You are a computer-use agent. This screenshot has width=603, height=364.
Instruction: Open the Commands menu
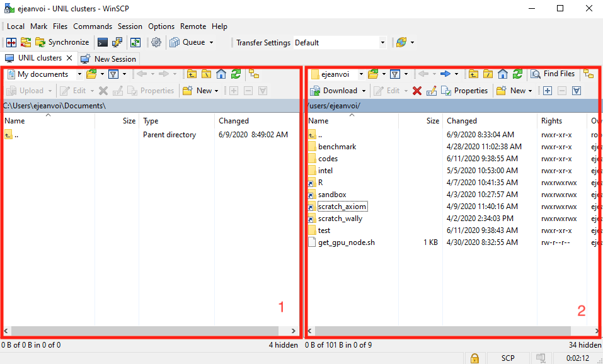pyautogui.click(x=92, y=26)
